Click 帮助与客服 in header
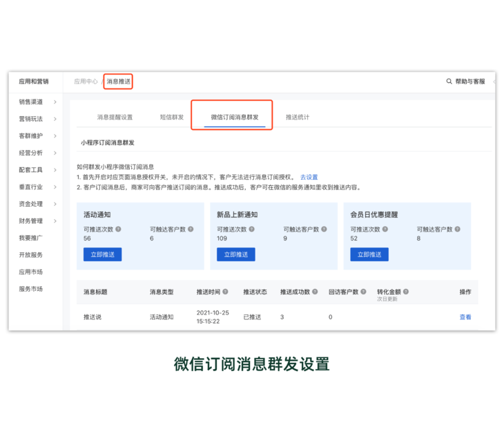 coord(470,82)
